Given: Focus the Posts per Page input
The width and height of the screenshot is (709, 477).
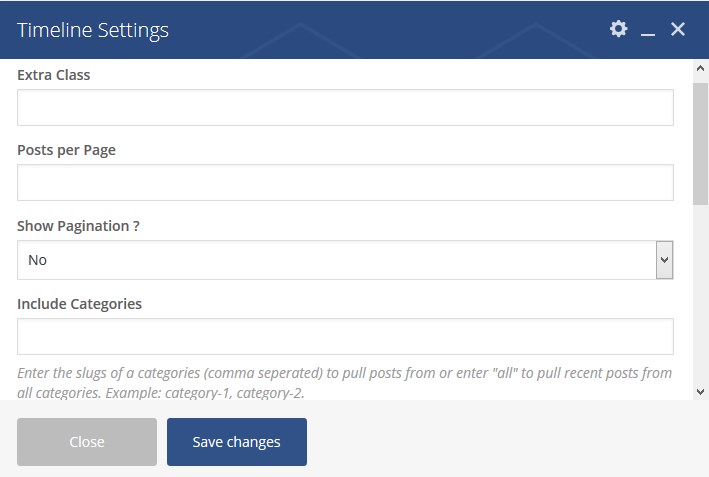Looking at the screenshot, I should pos(345,183).
